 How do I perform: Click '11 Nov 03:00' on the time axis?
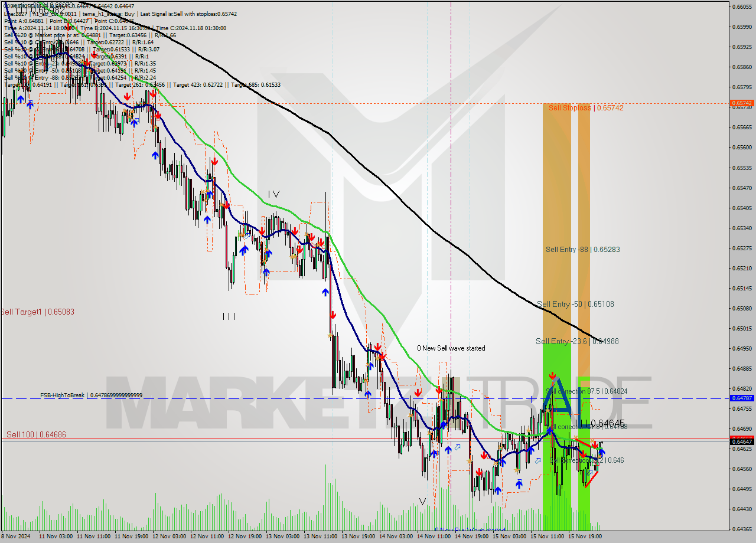56,537
